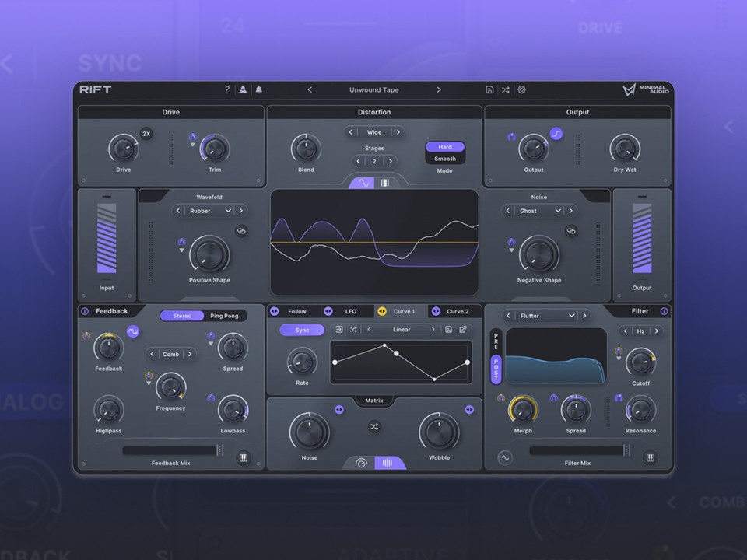Click the Input level meter

[107, 238]
